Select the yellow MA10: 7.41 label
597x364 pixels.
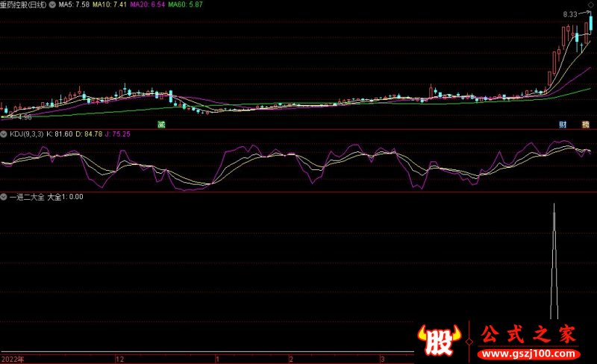pyautogui.click(x=108, y=4)
